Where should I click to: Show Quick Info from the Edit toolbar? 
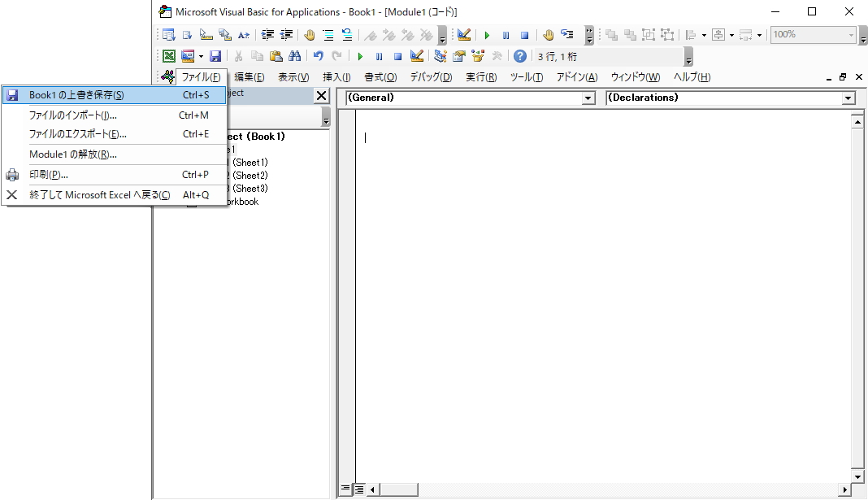click(x=206, y=35)
